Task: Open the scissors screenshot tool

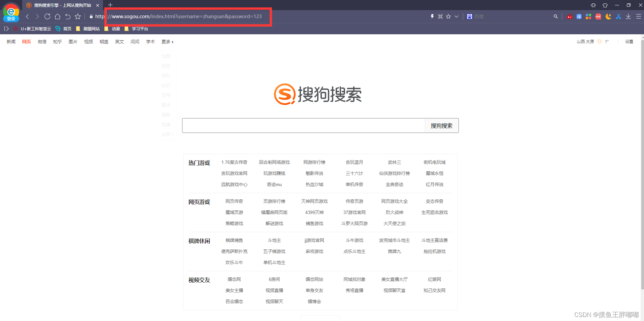Action: click(618, 16)
